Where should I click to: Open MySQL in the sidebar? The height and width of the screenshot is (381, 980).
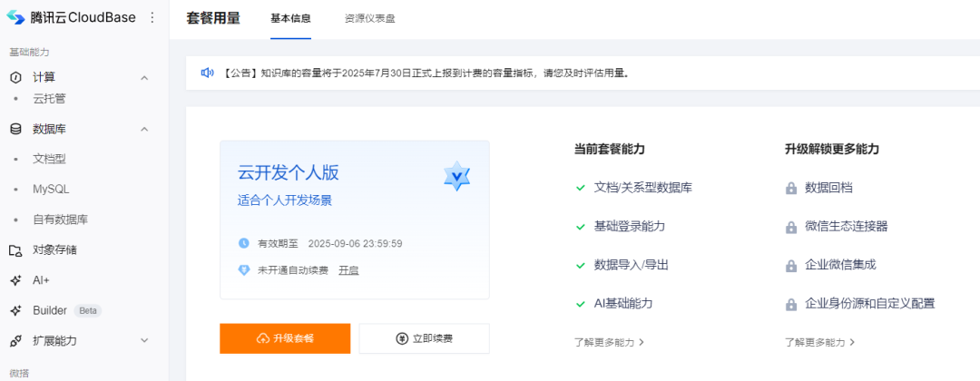(51, 190)
